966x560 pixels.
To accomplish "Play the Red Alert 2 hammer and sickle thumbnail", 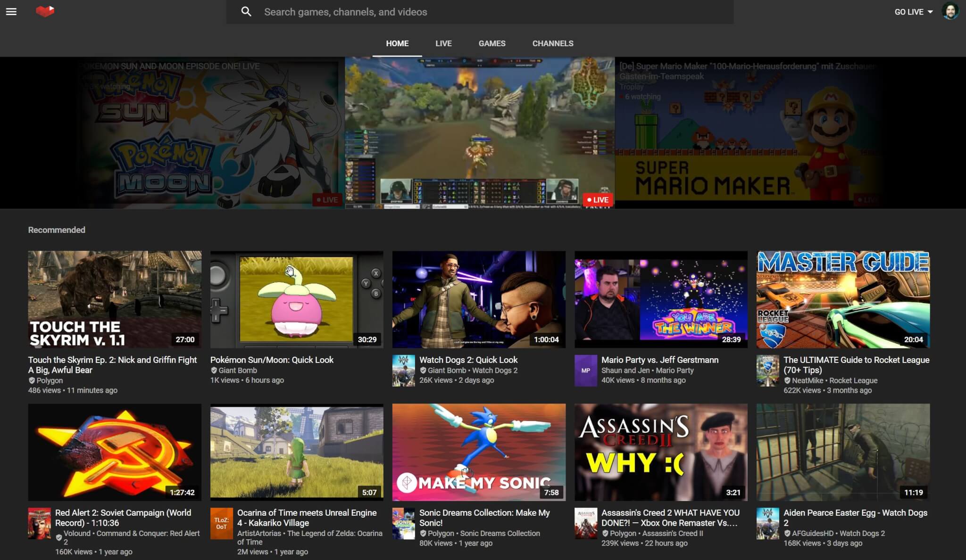I will pyautogui.click(x=115, y=452).
